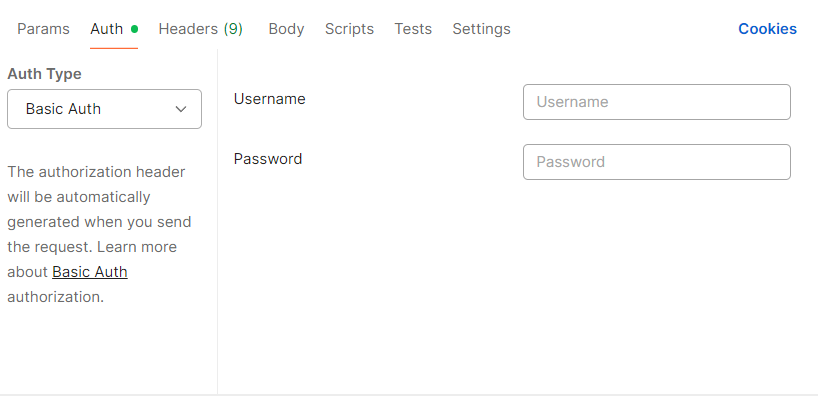Click the Username field label
Image resolution: width=818 pixels, height=402 pixels.
pos(269,99)
